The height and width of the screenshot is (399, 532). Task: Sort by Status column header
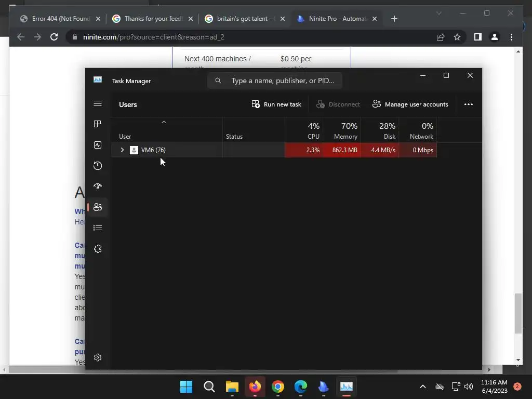coord(254,130)
